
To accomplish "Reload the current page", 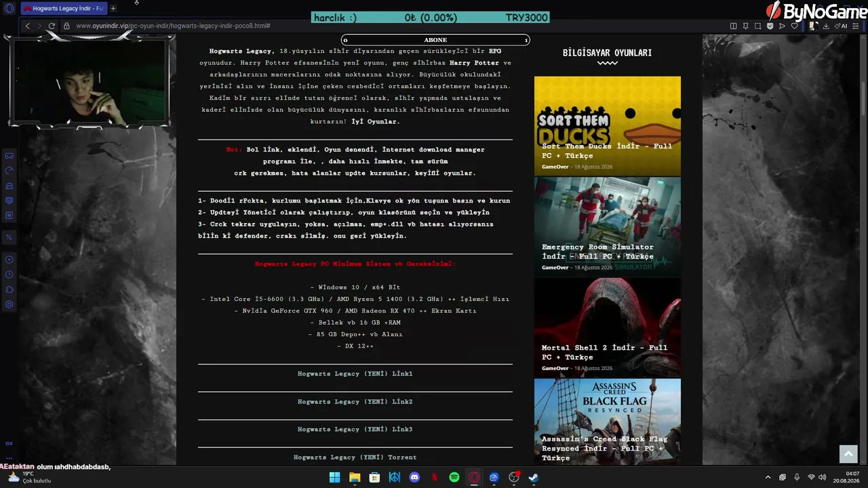I will [52, 26].
